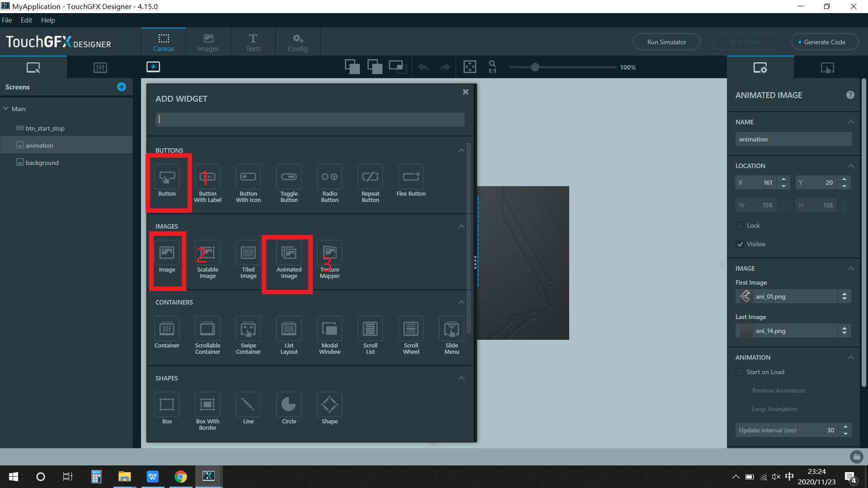This screenshot has height=488, width=868.
Task: Collapse the Main screen in Screens tree
Action: pyautogui.click(x=6, y=108)
